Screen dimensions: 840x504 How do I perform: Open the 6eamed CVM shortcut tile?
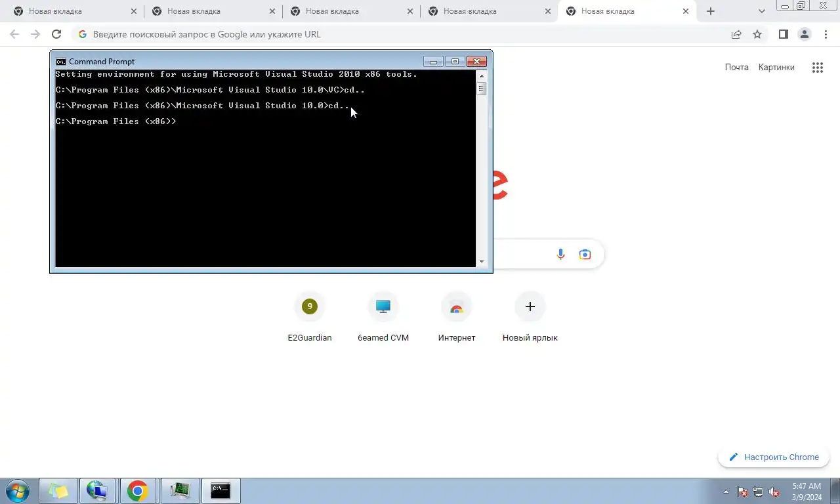[383, 318]
